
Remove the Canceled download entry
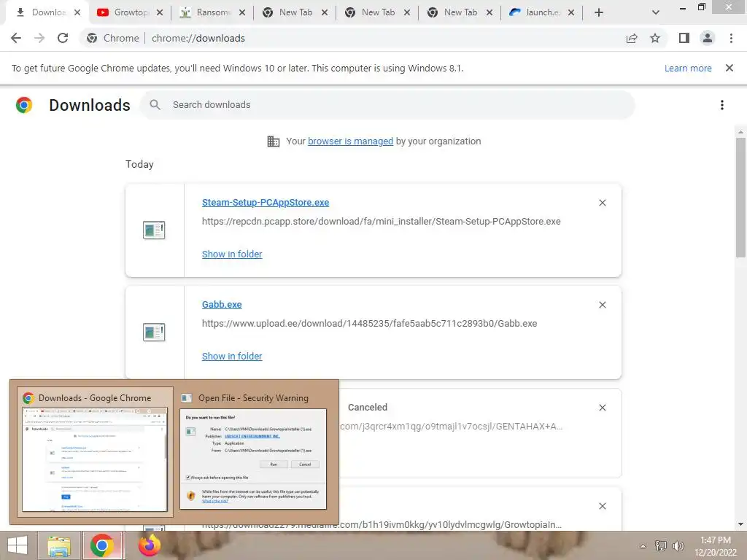point(602,408)
